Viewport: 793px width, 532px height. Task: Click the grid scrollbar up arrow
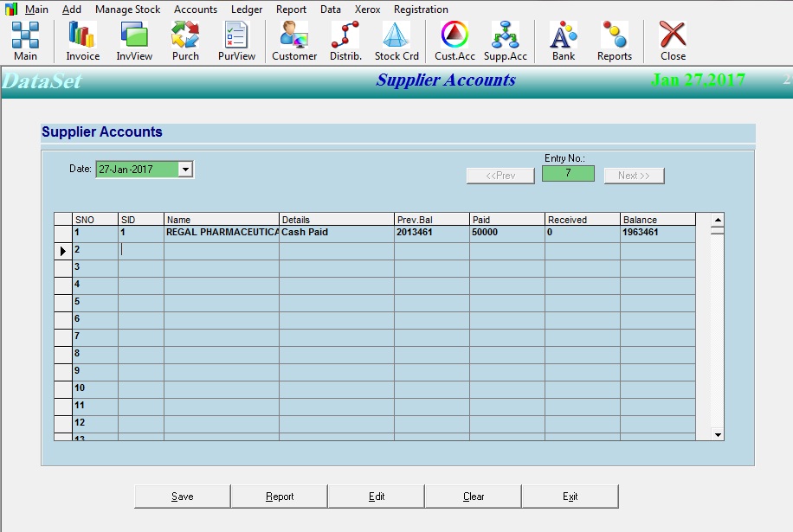(x=718, y=220)
